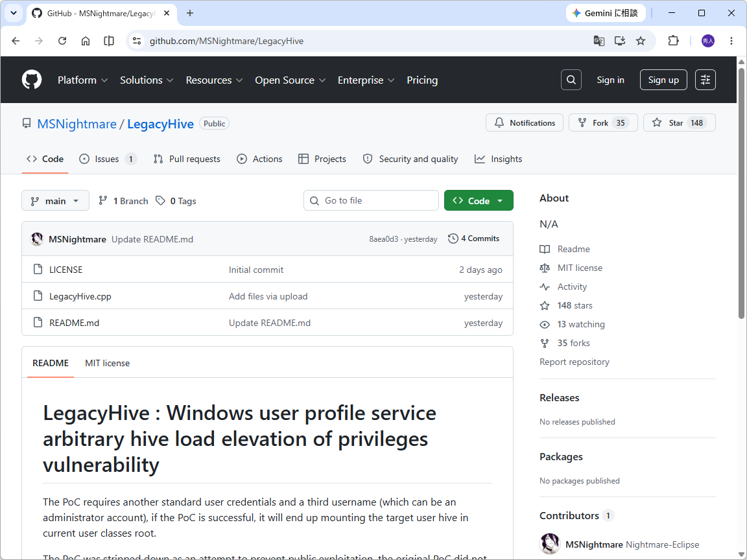View the 4 Commits history link
The height and width of the screenshot is (560, 747).
point(473,239)
